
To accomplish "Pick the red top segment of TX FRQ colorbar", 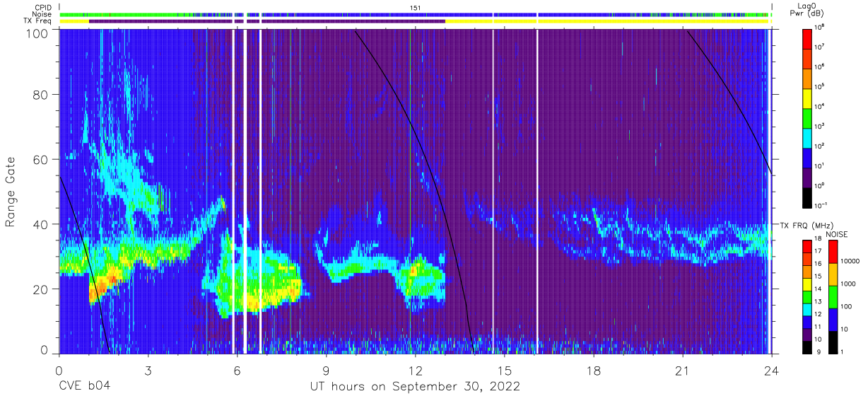I will (808, 247).
